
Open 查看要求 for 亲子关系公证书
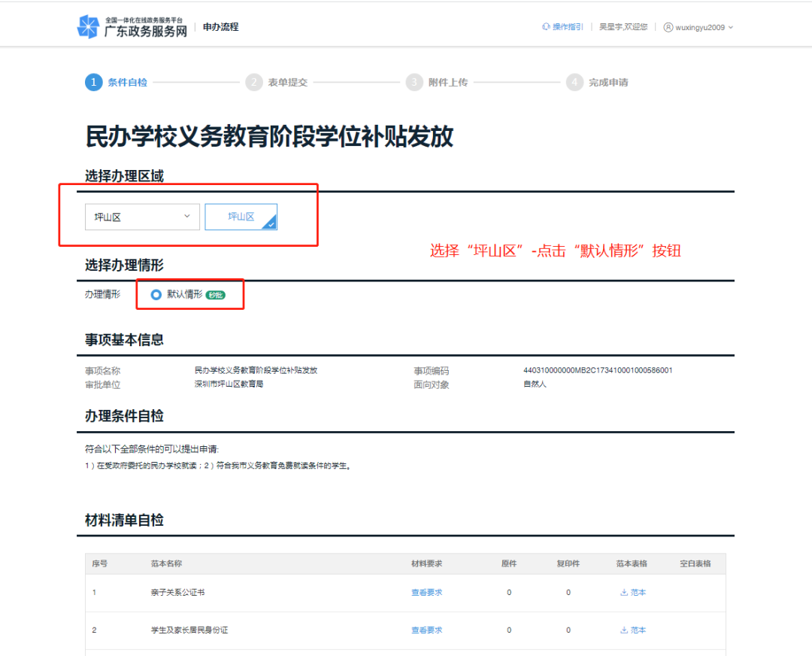(426, 592)
